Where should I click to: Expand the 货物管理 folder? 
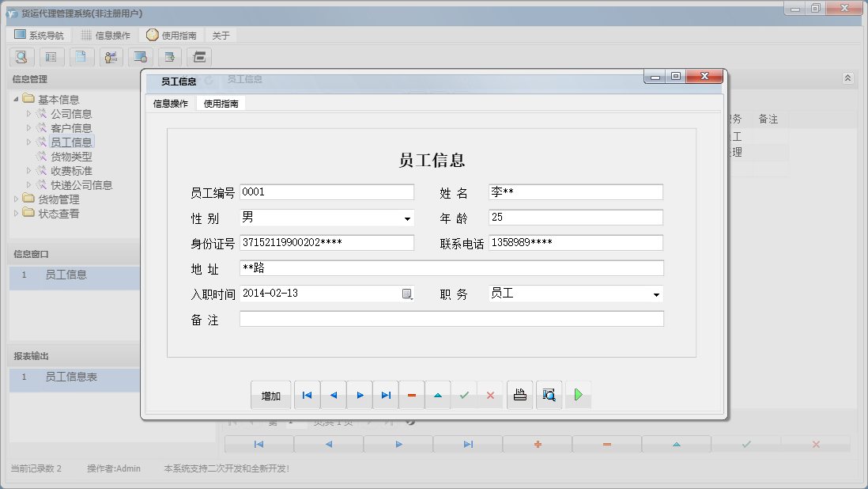pyautogui.click(x=16, y=199)
